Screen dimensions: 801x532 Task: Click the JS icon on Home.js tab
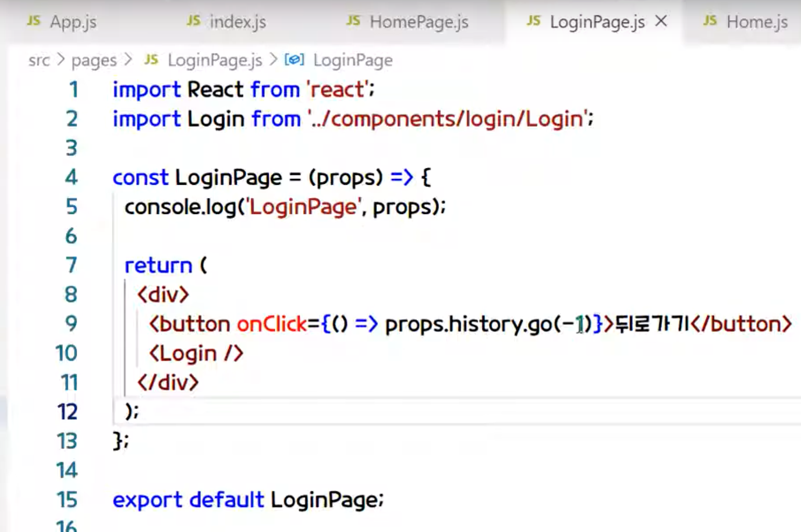coord(710,21)
